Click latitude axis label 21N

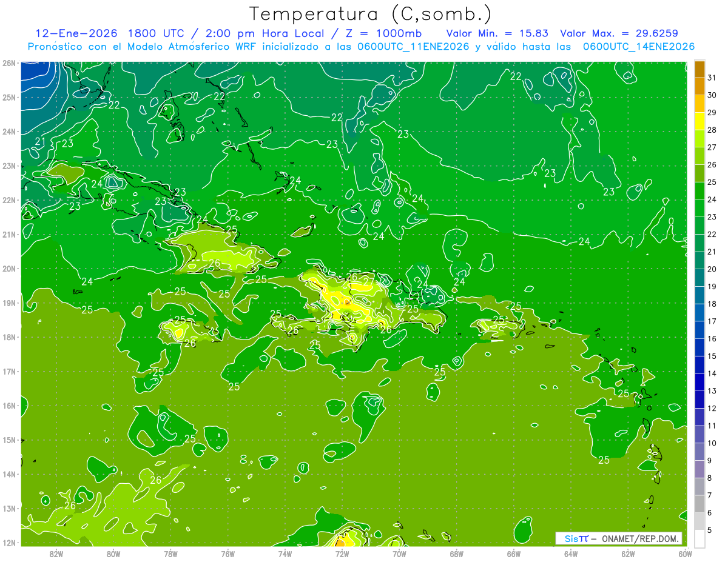[8, 234]
